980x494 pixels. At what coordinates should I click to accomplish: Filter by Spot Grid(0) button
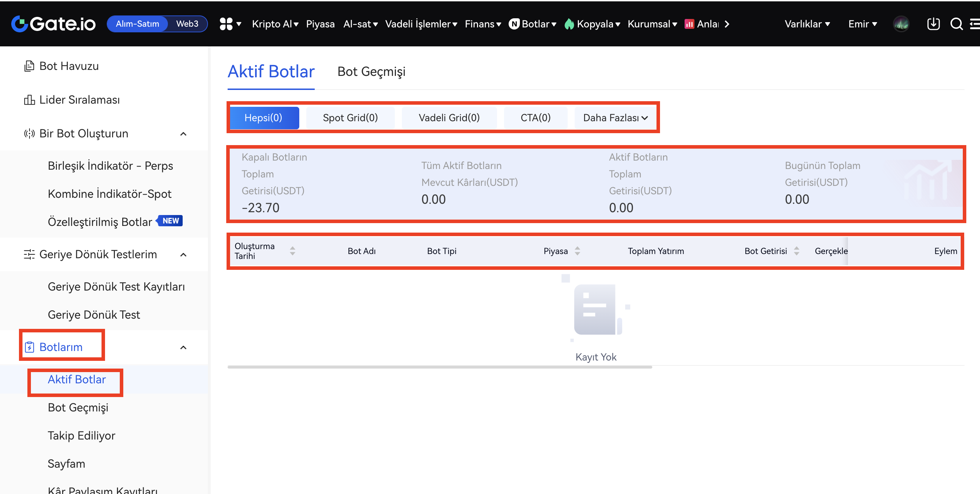point(350,118)
